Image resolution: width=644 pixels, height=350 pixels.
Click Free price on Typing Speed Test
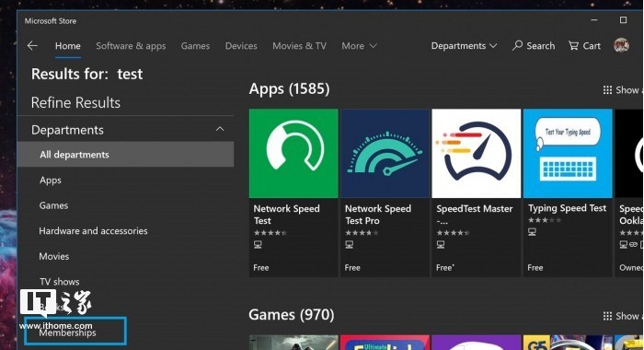(535, 268)
